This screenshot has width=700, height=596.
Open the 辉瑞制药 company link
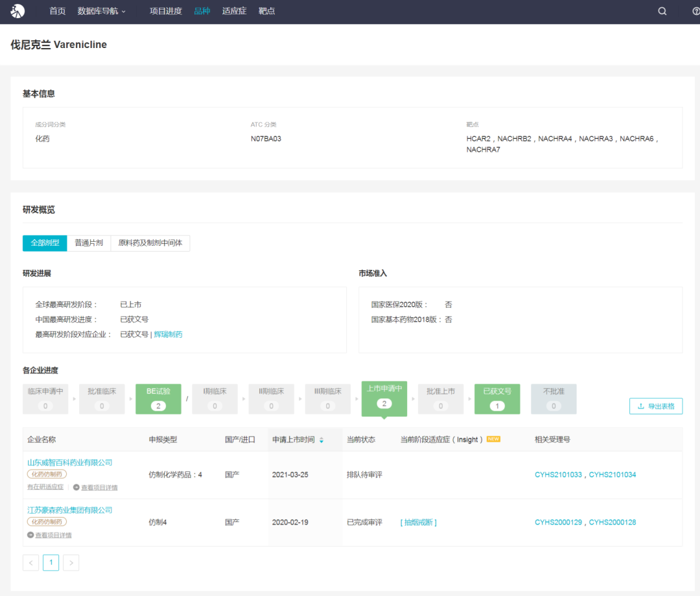(168, 335)
